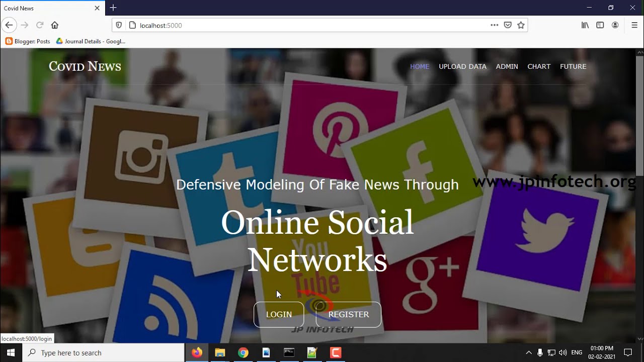The height and width of the screenshot is (362, 644).
Task: Open the ADMIN nav item
Action: 507,66
